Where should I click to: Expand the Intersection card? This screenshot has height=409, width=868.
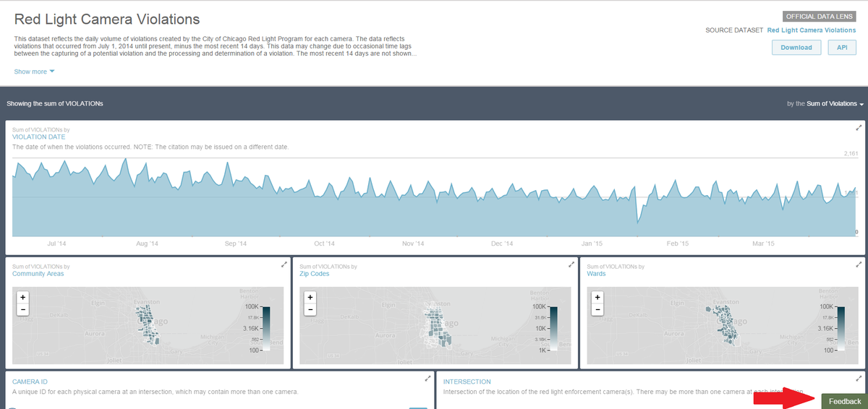tap(859, 378)
